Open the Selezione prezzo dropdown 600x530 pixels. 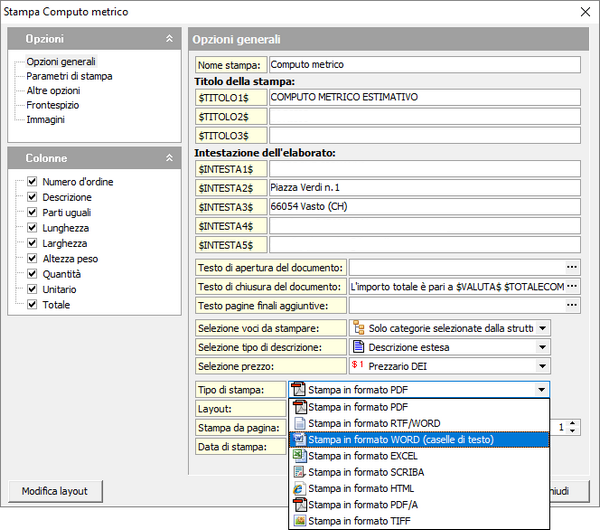pyautogui.click(x=542, y=366)
